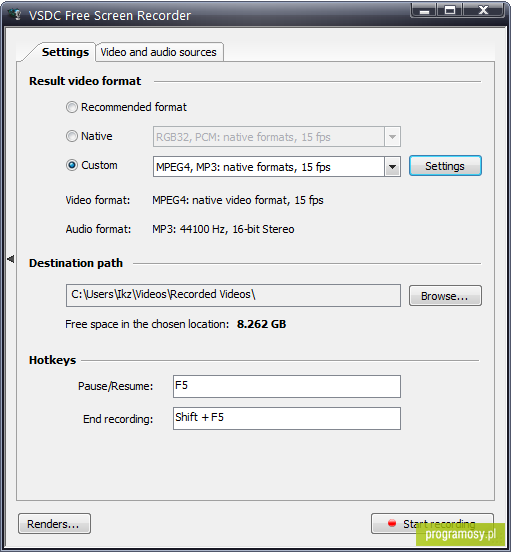
Task: Click the red record dot icon
Action: [x=392, y=523]
